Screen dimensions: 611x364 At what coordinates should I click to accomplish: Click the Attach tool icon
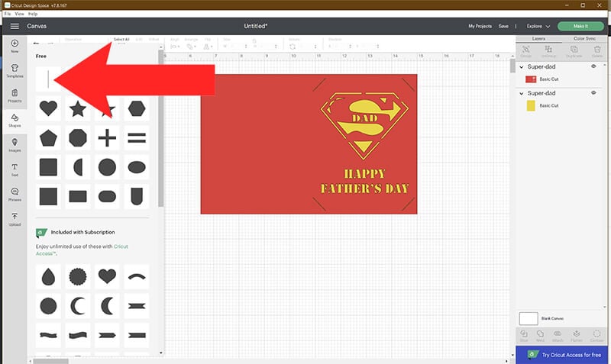tap(558, 336)
